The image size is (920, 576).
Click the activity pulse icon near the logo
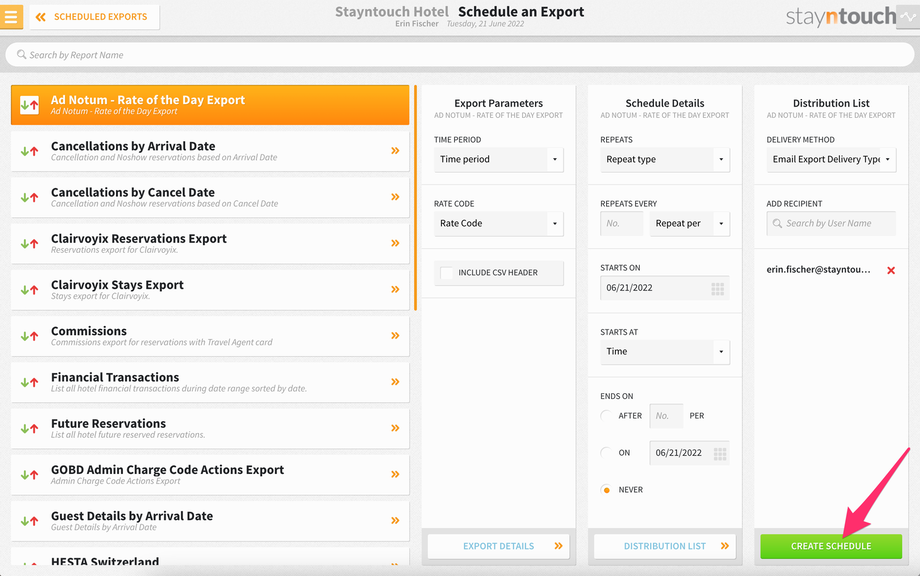(908, 17)
